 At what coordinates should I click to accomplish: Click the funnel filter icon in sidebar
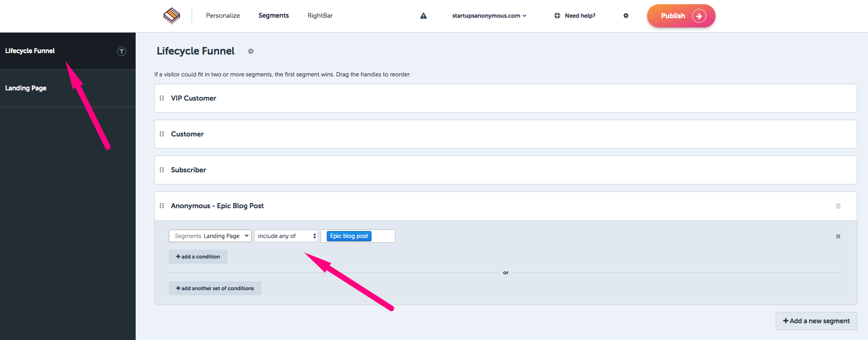click(x=122, y=51)
